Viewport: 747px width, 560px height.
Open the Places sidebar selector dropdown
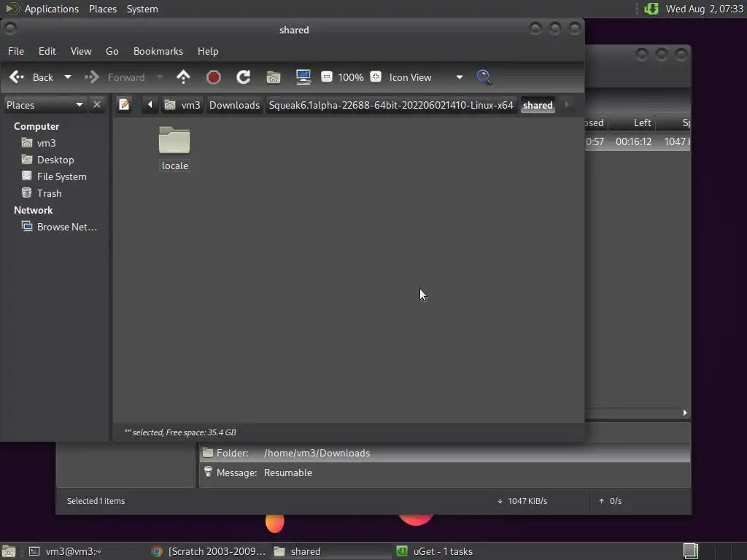click(44, 105)
